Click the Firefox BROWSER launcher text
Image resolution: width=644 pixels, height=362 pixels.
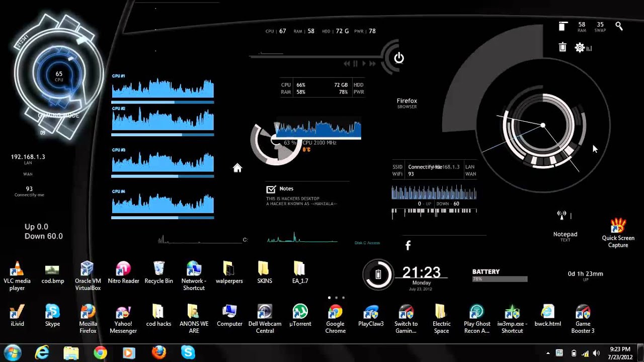pos(407,103)
